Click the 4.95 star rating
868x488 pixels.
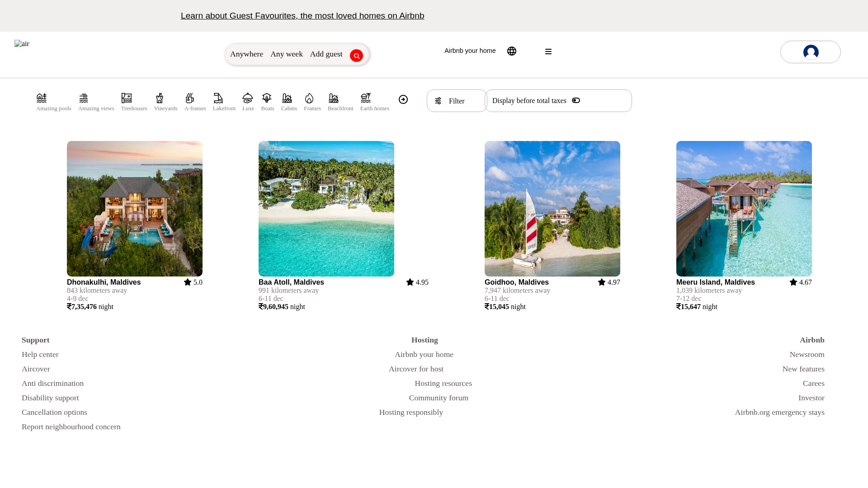pyautogui.click(x=417, y=282)
